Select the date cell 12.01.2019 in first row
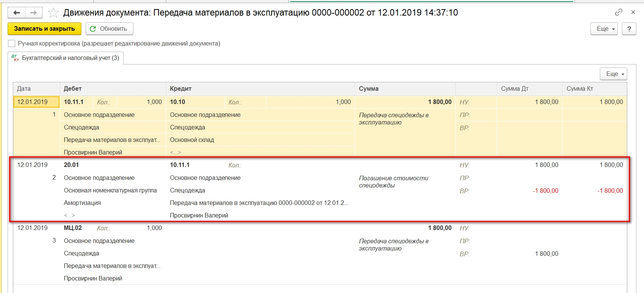Viewport: 644px width, 293px height. (x=33, y=102)
